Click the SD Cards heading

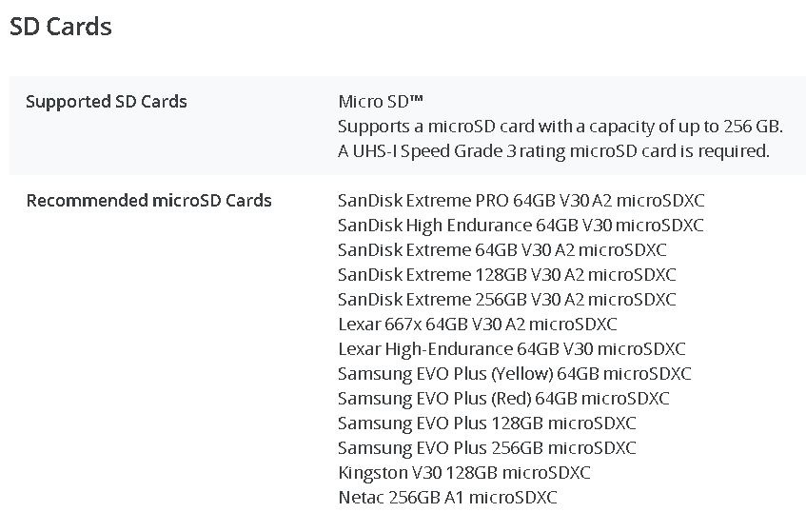click(x=61, y=27)
